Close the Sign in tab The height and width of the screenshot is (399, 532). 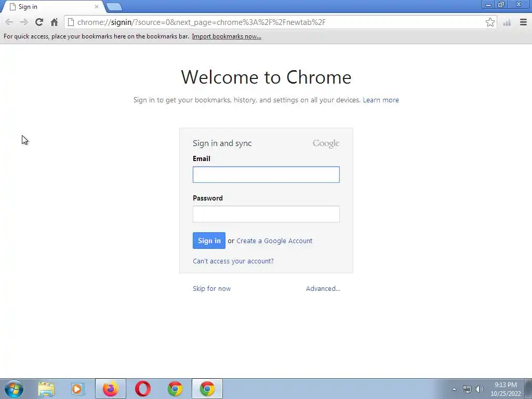[96, 7]
